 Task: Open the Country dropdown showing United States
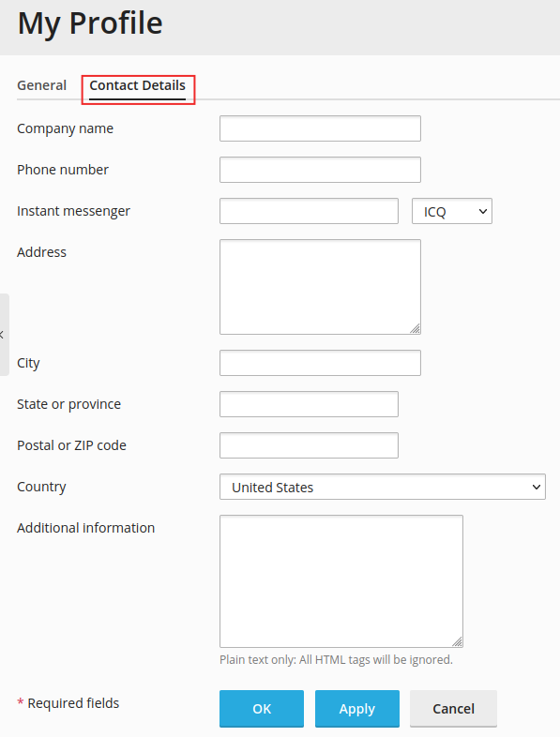(x=383, y=487)
